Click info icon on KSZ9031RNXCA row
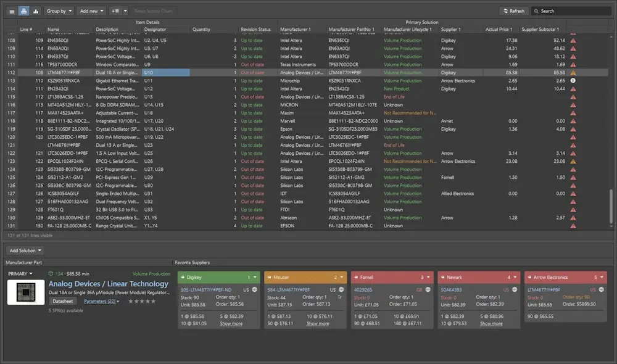 point(573,81)
